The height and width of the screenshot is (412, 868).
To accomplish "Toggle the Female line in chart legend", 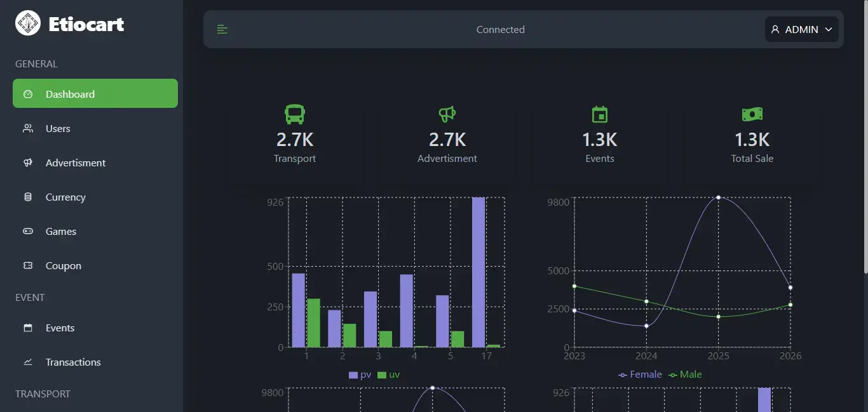I will 640,375.
